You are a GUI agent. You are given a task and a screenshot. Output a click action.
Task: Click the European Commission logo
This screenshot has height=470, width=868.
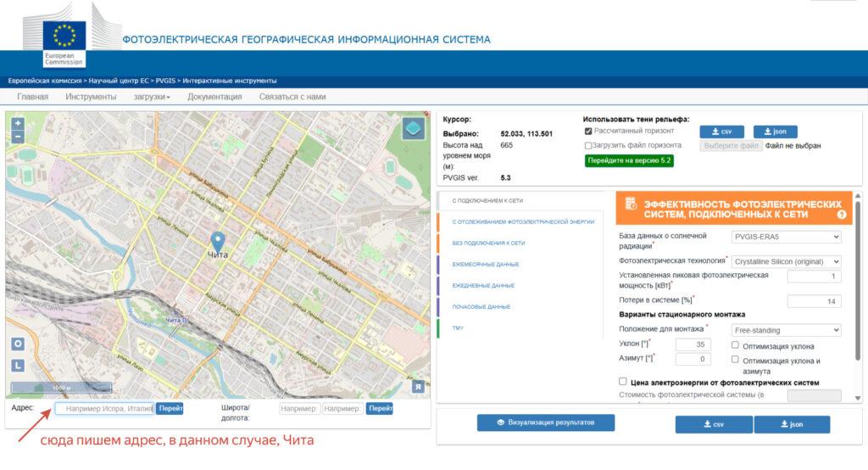(x=64, y=43)
